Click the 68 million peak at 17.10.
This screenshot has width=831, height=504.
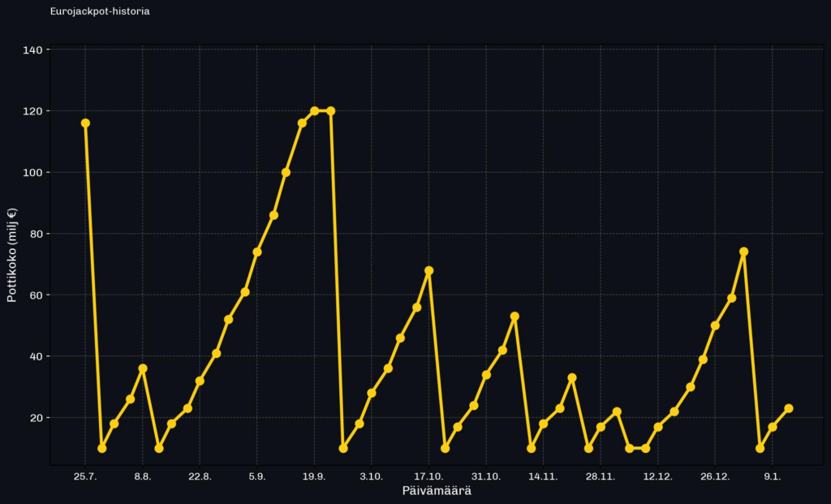(x=428, y=270)
